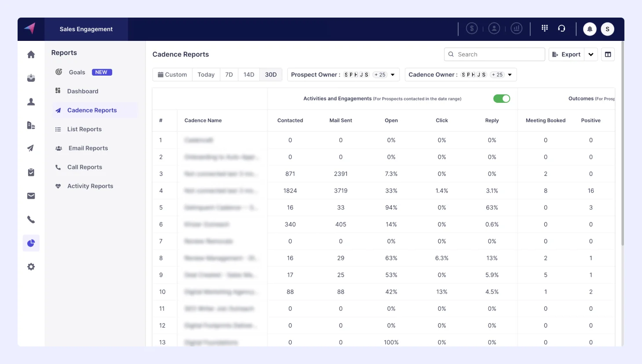Open the apps grid icon
The width and height of the screenshot is (642, 364).
pyautogui.click(x=544, y=29)
